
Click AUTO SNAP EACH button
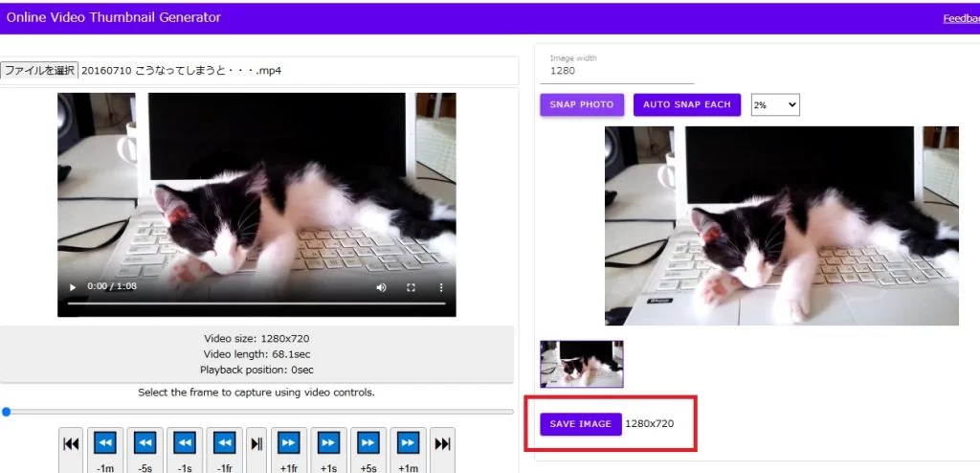pos(687,104)
